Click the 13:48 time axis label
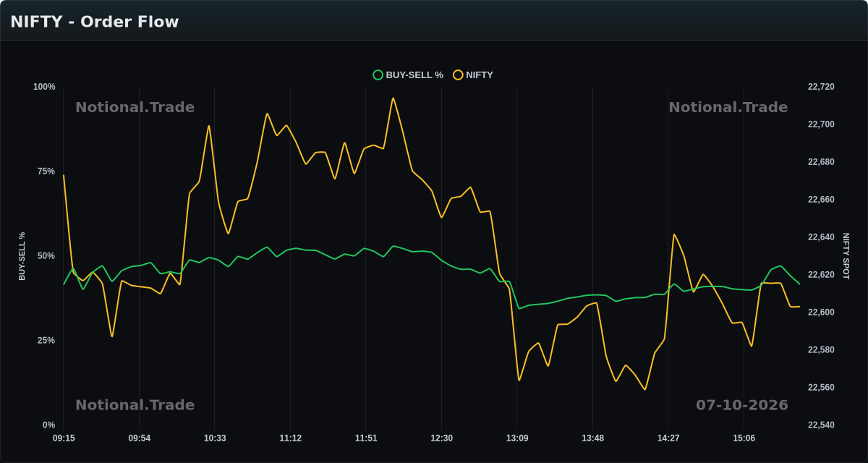This screenshot has width=868, height=463. pyautogui.click(x=592, y=438)
